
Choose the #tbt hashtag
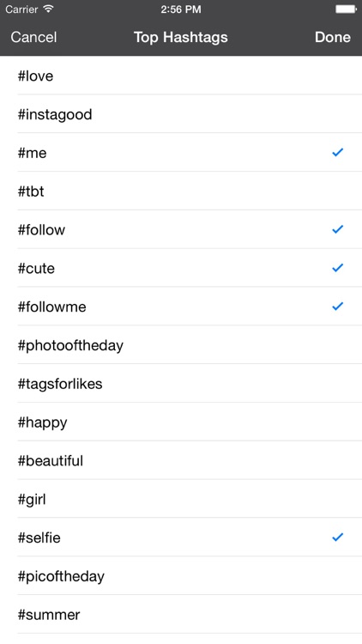pyautogui.click(x=181, y=191)
